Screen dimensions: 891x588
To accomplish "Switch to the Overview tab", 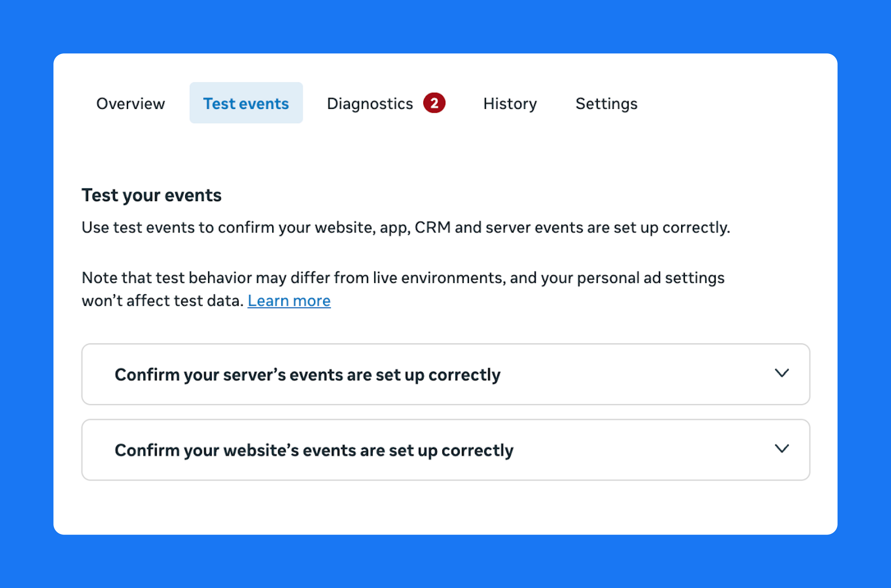I will pos(130,104).
